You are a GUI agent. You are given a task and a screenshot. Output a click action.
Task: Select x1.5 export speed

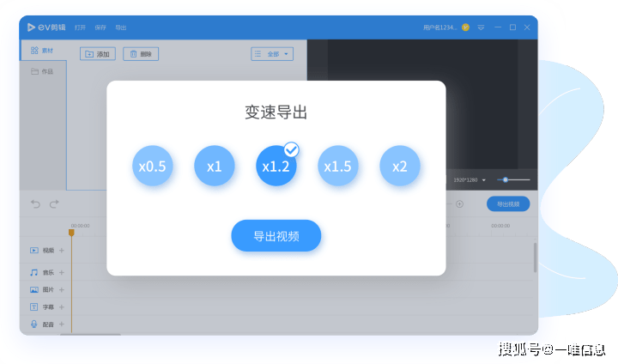click(x=338, y=166)
